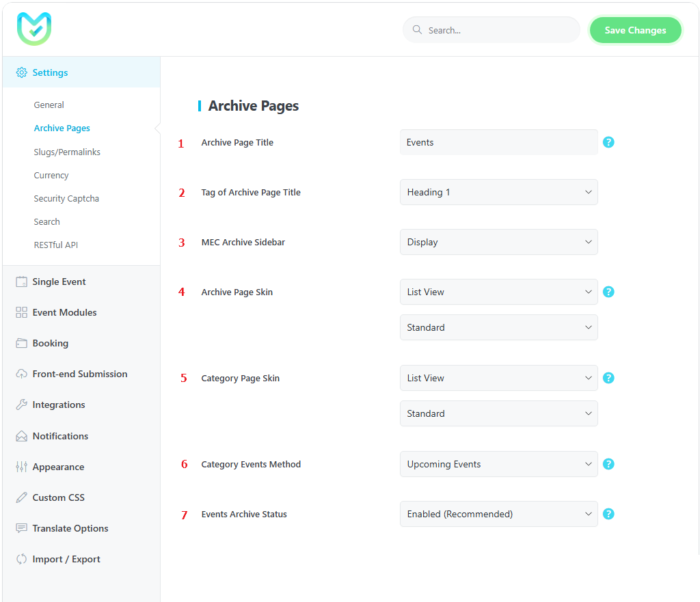700x602 pixels.
Task: Click the Custom CSS pencil icon
Action: [x=21, y=497]
